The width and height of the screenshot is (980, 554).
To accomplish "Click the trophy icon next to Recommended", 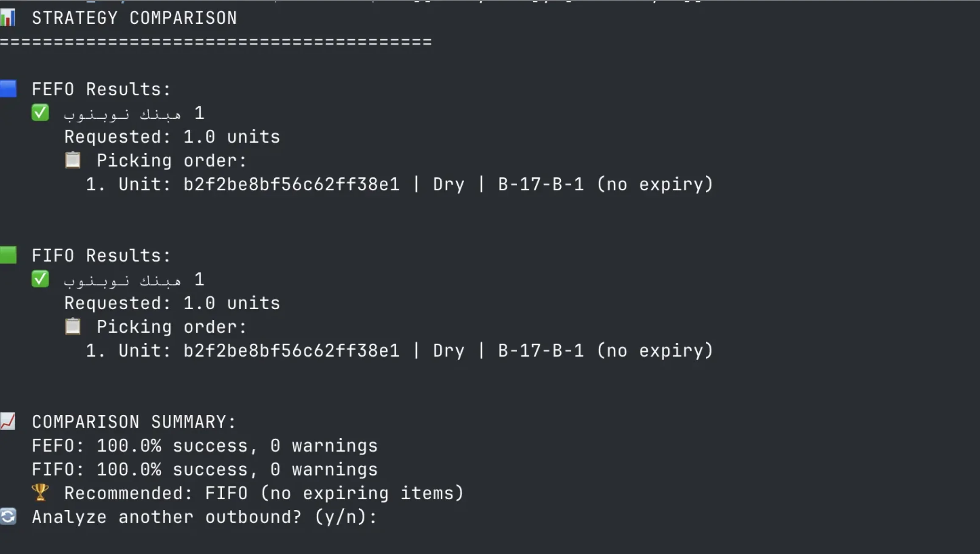I will coord(40,492).
